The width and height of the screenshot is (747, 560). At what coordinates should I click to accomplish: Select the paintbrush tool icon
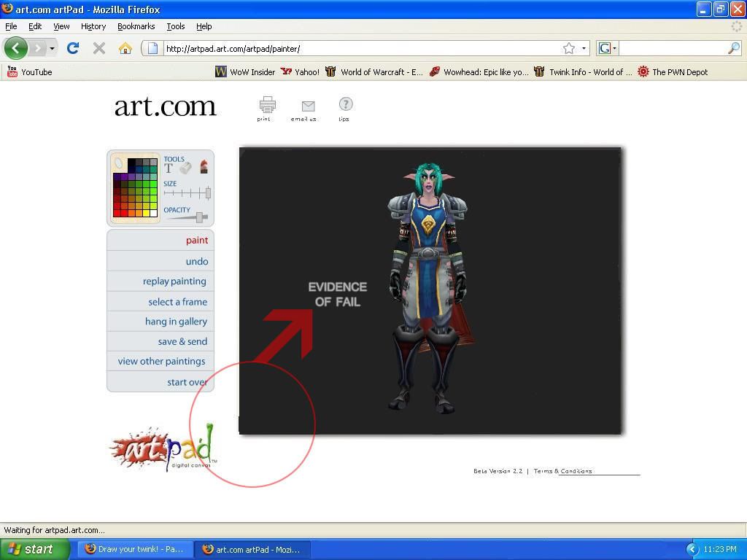[204, 167]
